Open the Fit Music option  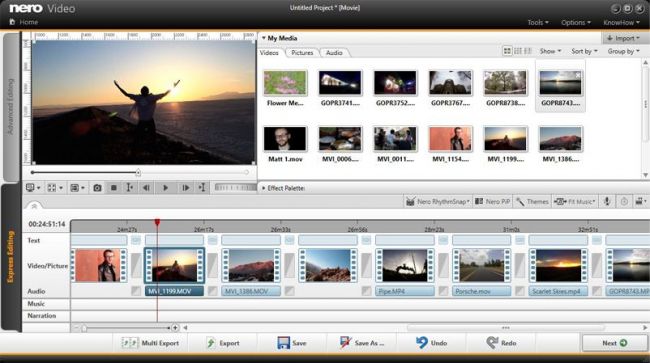tap(575, 201)
